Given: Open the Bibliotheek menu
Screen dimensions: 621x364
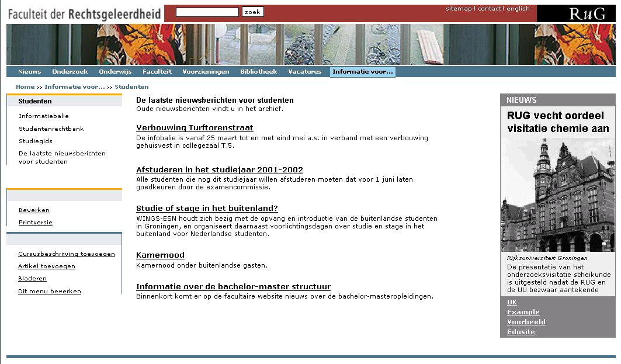Looking at the screenshot, I should point(259,72).
